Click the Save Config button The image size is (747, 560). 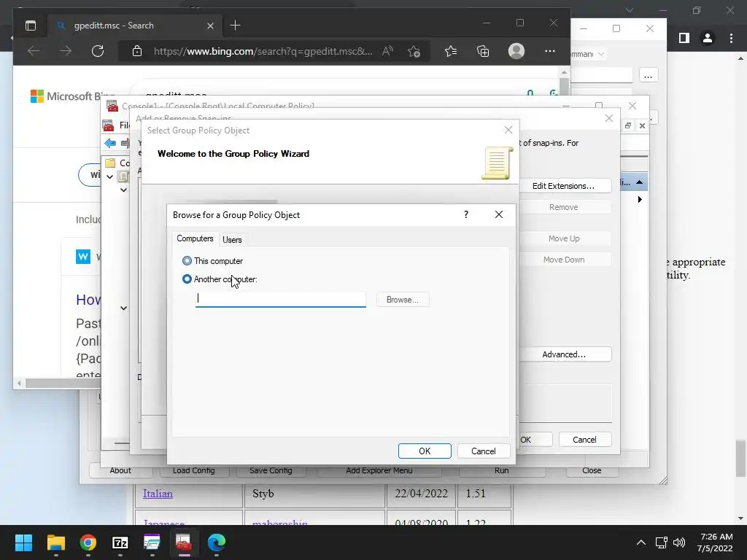[271, 470]
